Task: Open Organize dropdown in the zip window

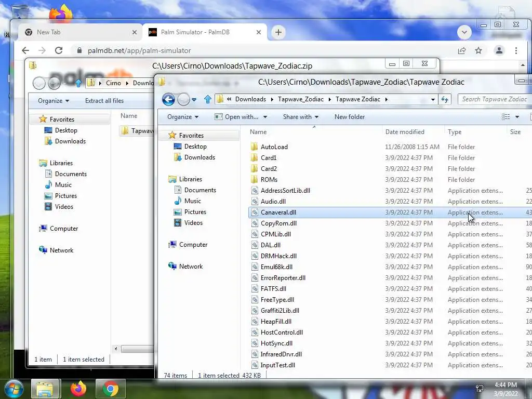Action: click(x=54, y=101)
